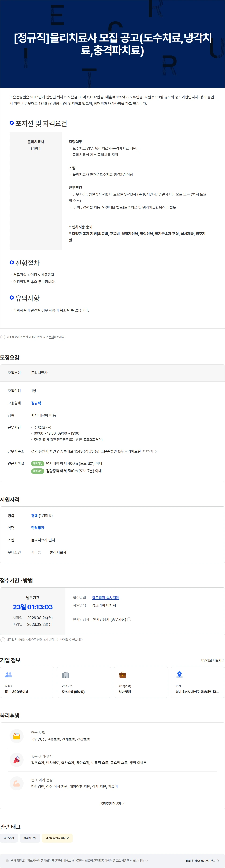The height and width of the screenshot is (868, 225).
Task: Select the 경기>용인시 처인구 tag
Action: (x=57, y=838)
